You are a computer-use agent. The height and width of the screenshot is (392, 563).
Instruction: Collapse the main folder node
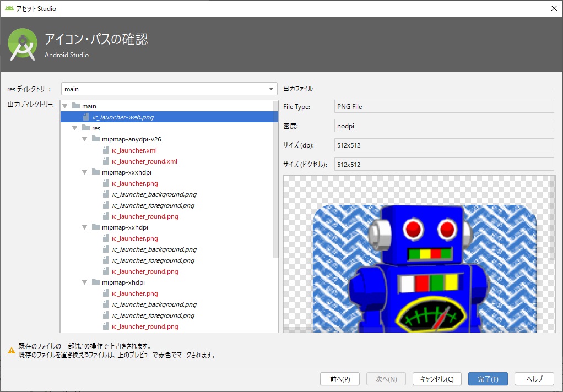click(64, 106)
